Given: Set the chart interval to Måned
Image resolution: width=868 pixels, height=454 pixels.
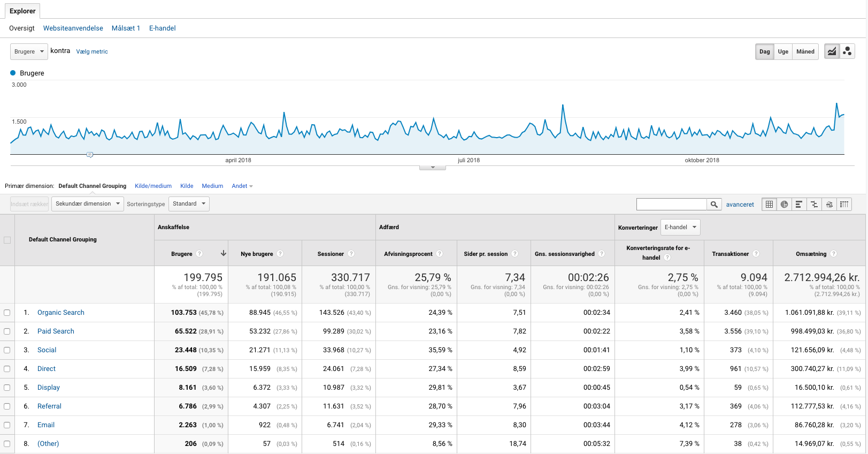Looking at the screenshot, I should coord(805,51).
